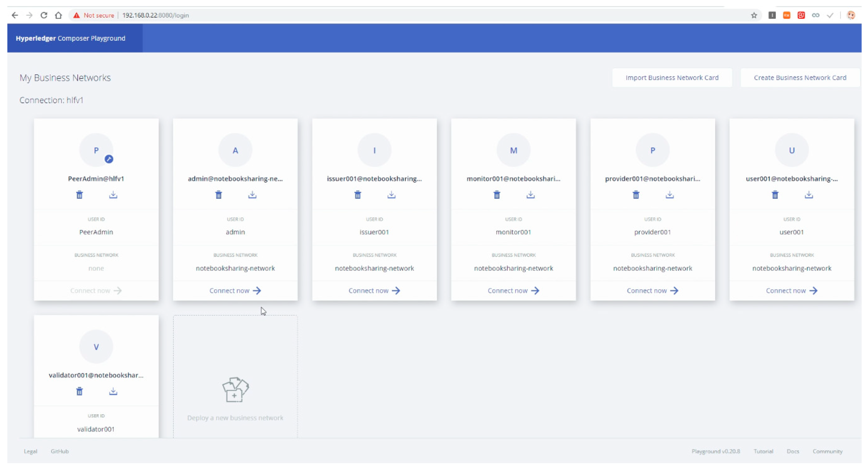Click Create Business Network Card
Screen dimensions: 868x470
coord(800,78)
